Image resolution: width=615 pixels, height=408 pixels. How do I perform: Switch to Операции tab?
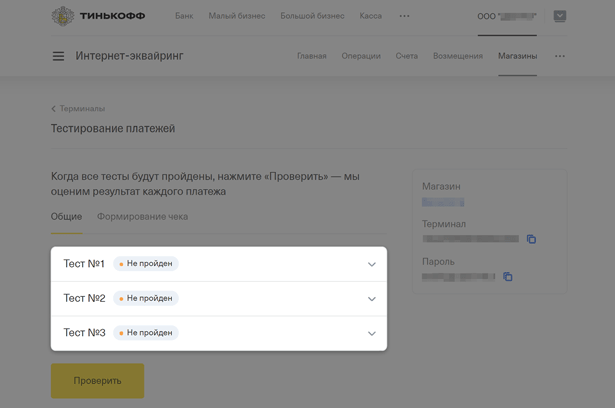click(361, 56)
